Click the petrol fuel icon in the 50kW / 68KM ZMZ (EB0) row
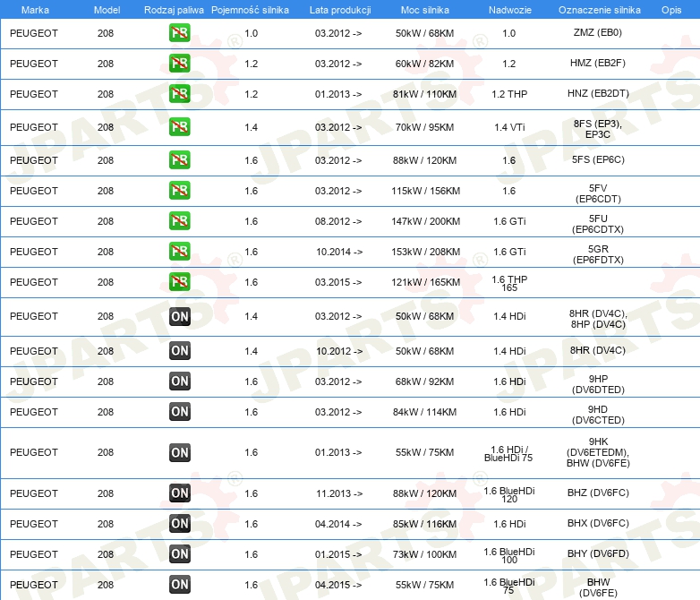 click(179, 33)
